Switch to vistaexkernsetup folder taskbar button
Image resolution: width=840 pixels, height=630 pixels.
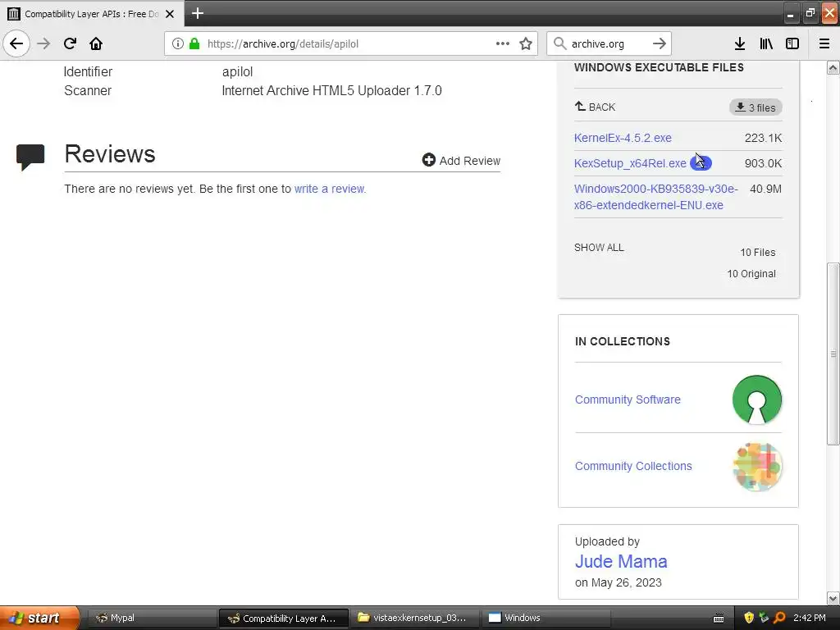click(x=414, y=618)
